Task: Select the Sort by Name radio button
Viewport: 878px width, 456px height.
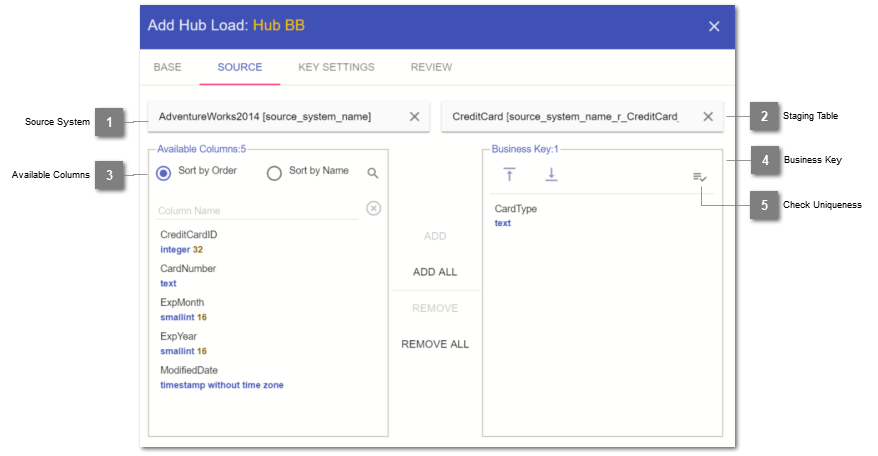Action: pos(274,172)
